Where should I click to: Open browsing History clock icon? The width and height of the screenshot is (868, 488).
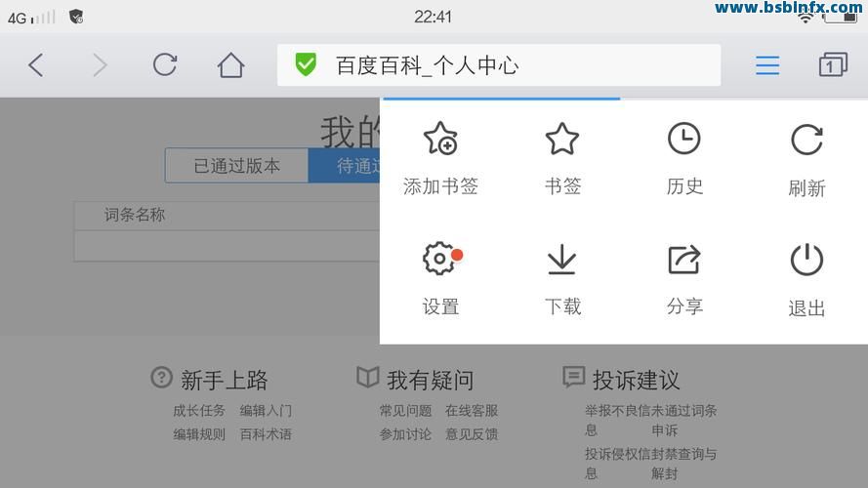click(683, 140)
